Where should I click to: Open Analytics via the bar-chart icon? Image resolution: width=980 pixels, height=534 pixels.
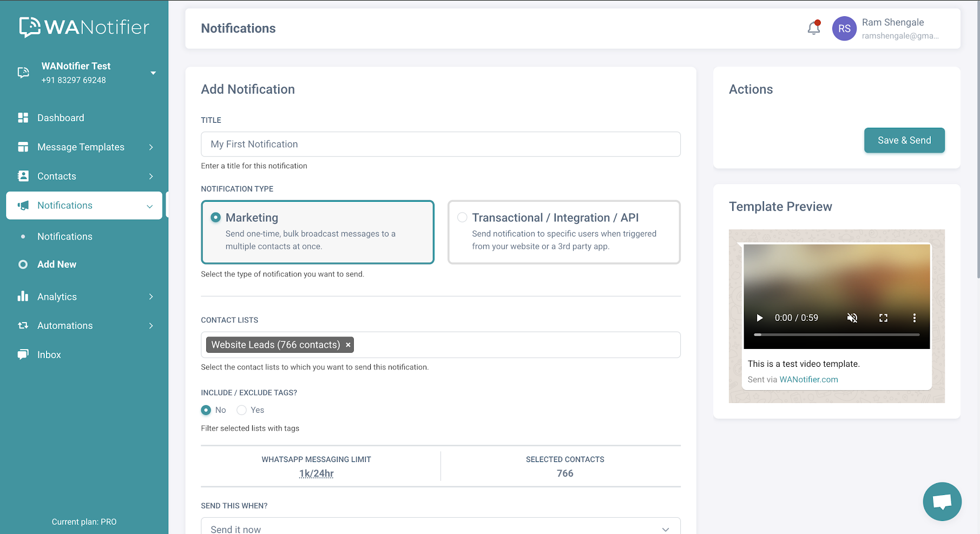(23, 296)
